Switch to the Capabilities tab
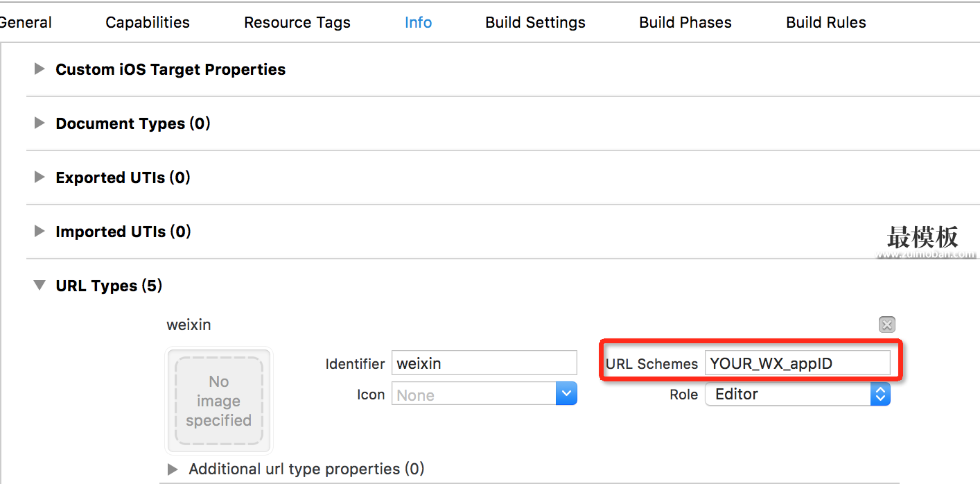Image resolution: width=980 pixels, height=484 pixels. [148, 22]
